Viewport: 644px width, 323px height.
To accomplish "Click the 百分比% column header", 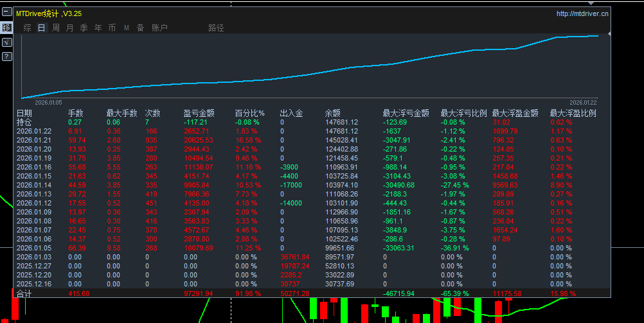I will (250, 113).
